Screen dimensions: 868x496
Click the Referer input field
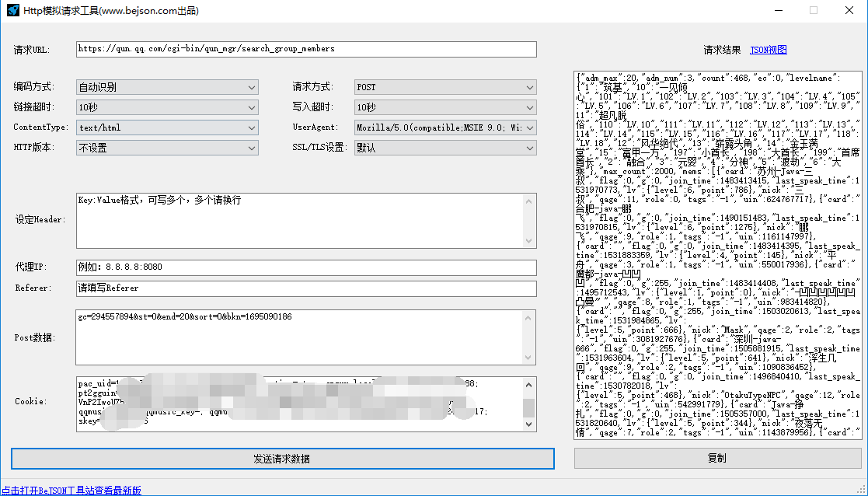click(x=306, y=288)
